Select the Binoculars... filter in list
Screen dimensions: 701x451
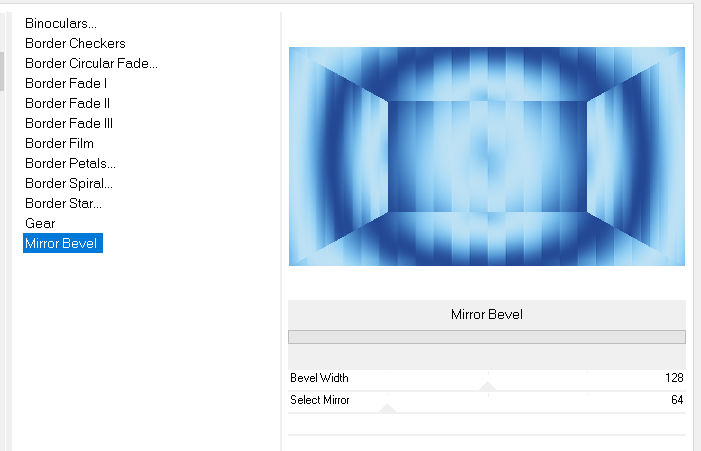61,23
